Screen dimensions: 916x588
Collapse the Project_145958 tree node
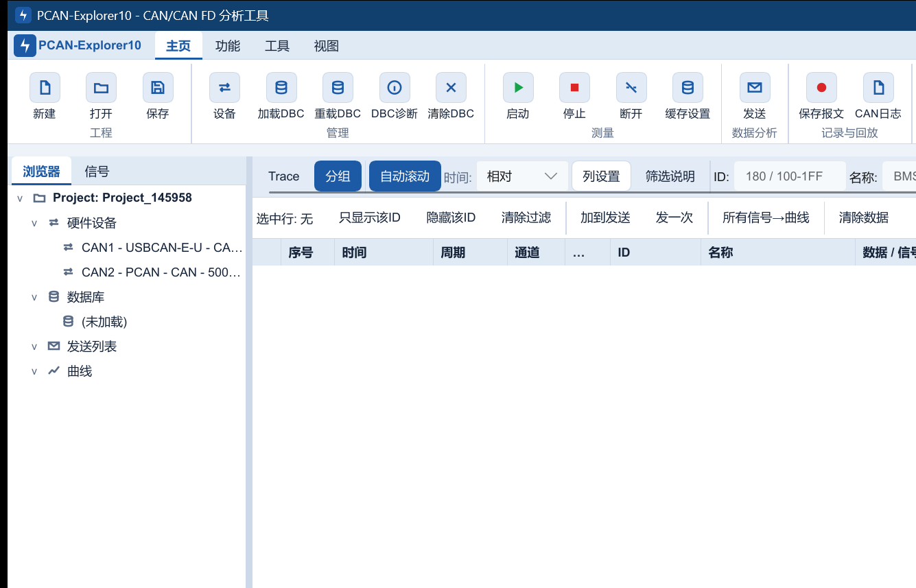pos(20,198)
